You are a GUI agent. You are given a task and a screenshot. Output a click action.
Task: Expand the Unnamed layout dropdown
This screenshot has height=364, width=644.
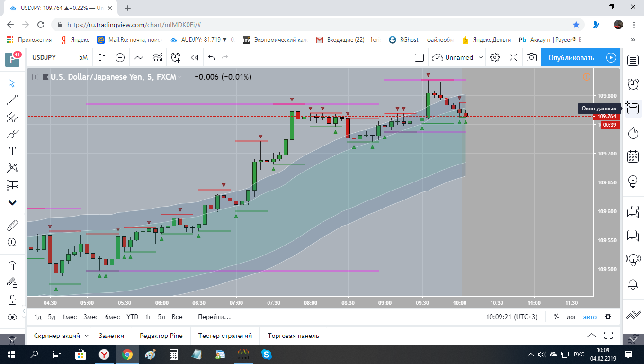tap(481, 57)
